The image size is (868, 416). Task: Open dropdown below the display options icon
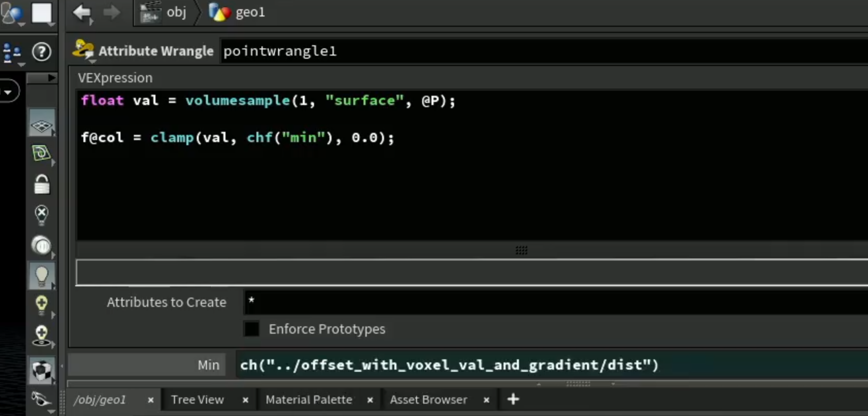tap(21, 65)
